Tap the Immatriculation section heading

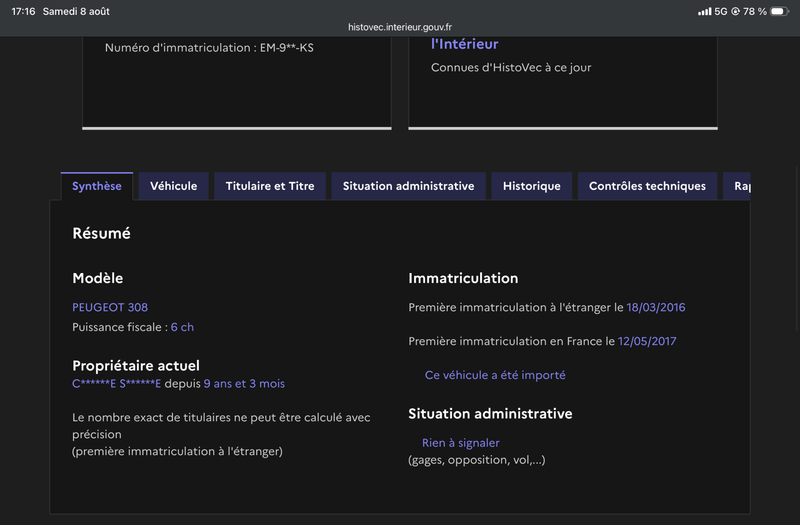tap(463, 278)
